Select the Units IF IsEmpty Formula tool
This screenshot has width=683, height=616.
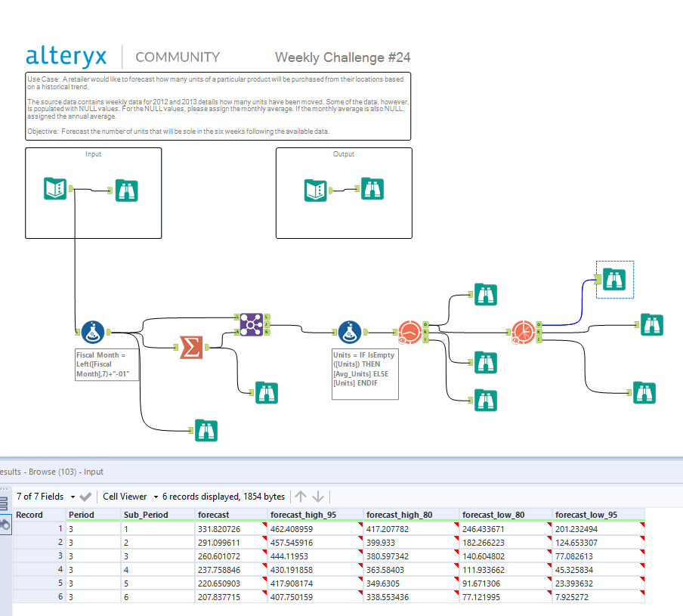coord(350,333)
